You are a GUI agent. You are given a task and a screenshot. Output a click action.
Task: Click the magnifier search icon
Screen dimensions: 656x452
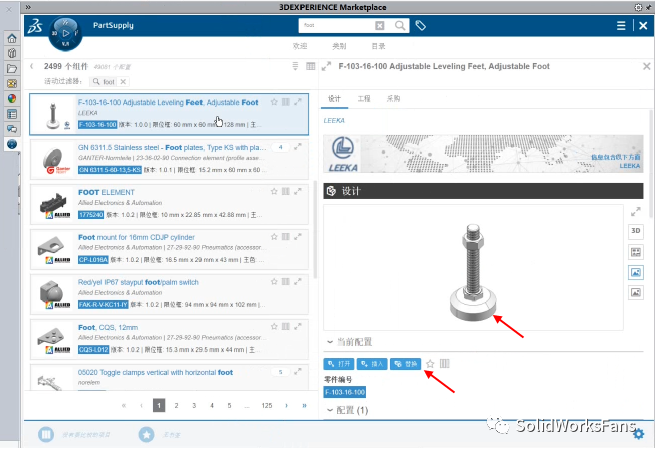(x=400, y=26)
